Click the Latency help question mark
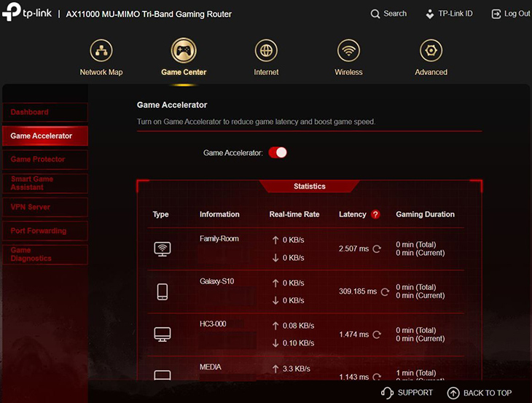Screen dimensions: 532x403 click(375, 214)
